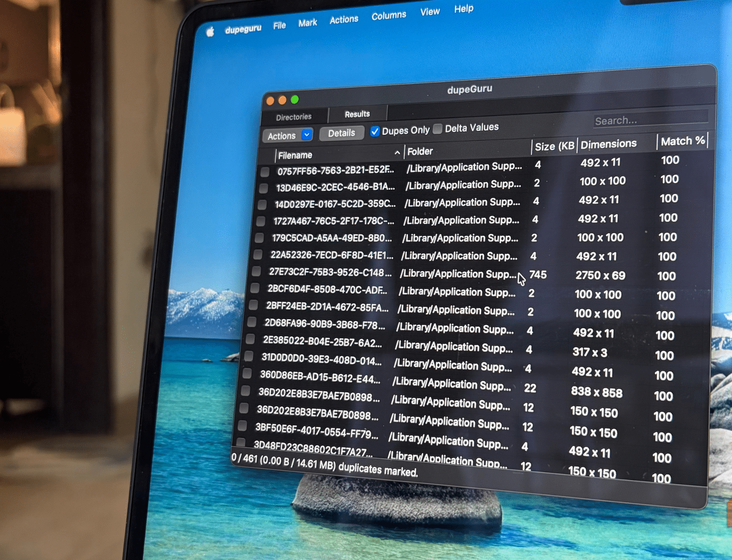Mark the 0757FF56-7563 file checkbox
The image size is (732, 560).
265,172
